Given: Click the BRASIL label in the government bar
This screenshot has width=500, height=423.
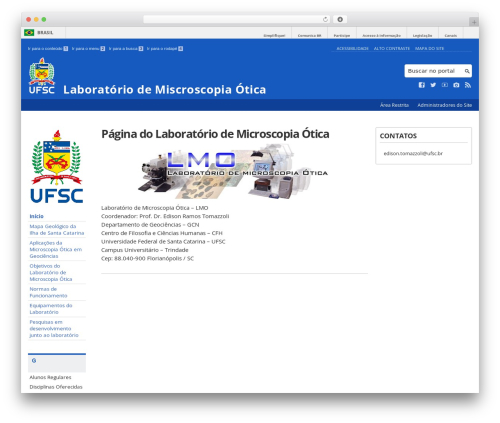Looking at the screenshot, I should 45,32.
